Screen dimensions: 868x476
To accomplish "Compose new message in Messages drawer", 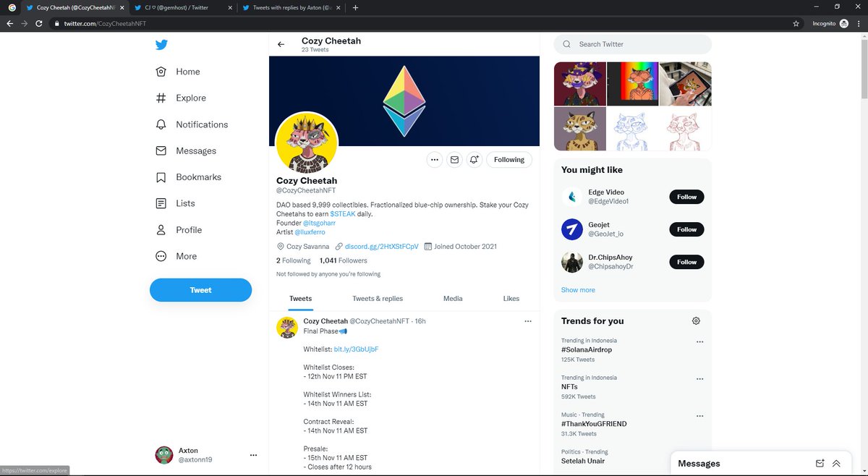I will [x=820, y=463].
